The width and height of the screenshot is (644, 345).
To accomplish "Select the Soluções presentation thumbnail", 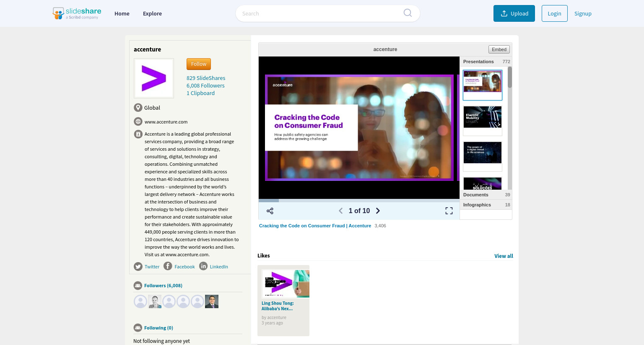I will pos(483,183).
